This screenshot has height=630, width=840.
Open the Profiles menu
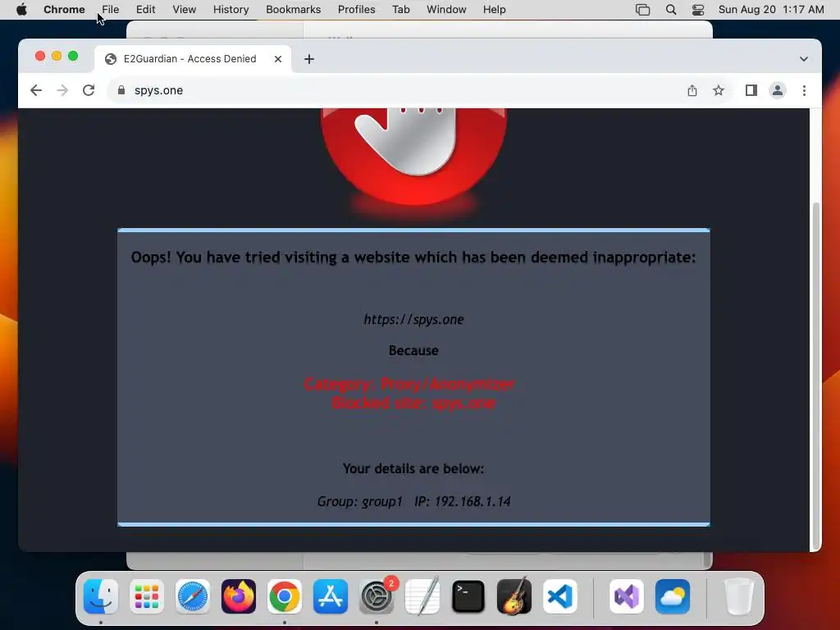coord(356,10)
